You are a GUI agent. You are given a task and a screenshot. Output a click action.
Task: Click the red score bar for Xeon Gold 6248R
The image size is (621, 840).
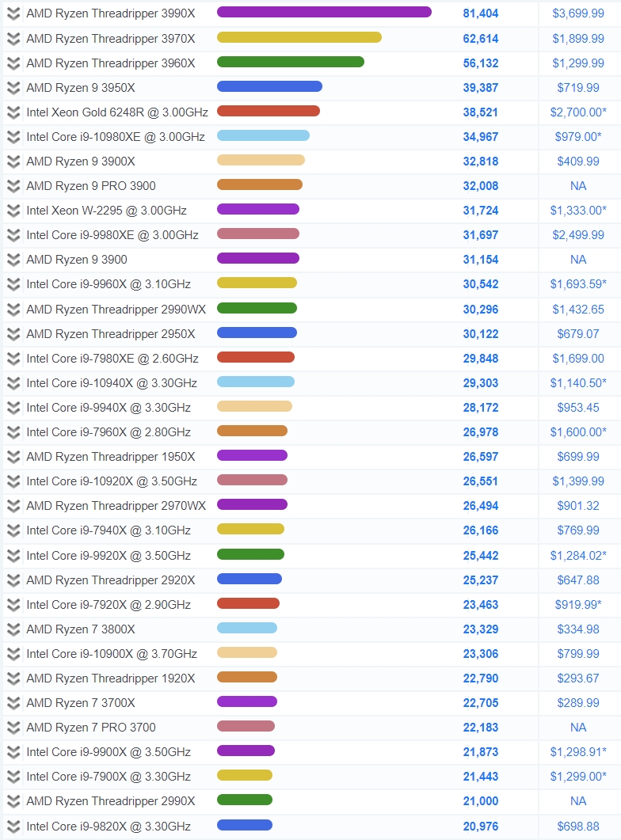(x=269, y=111)
